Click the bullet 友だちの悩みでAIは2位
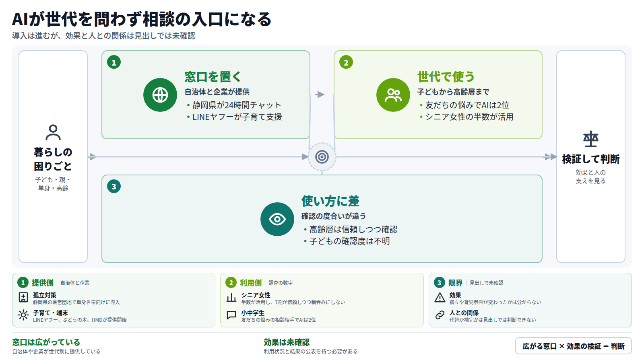 [467, 105]
